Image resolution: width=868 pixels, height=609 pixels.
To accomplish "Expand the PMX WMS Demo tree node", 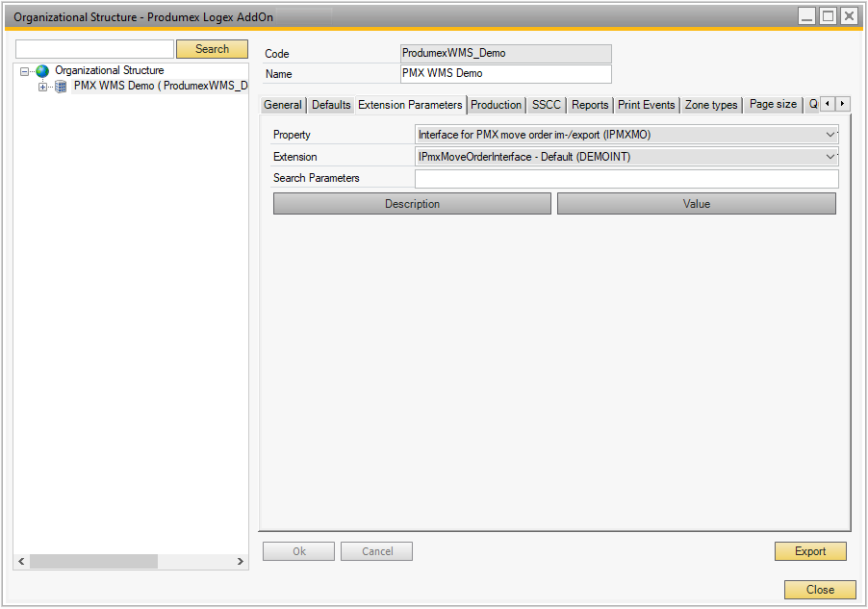I will [x=42, y=87].
